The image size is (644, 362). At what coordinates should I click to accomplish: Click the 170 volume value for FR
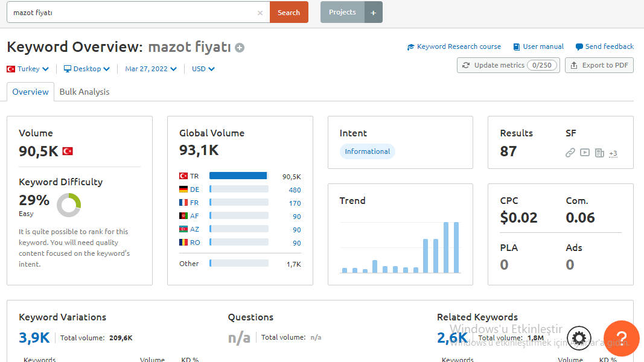295,203
